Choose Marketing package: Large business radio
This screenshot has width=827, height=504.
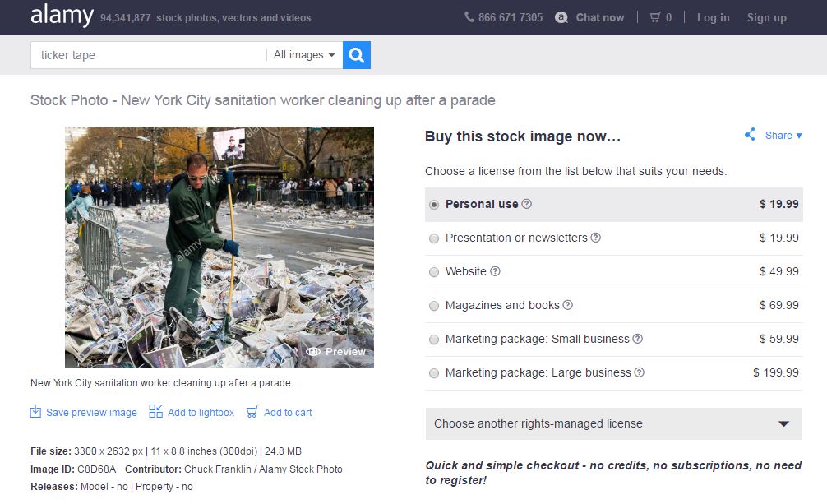pyautogui.click(x=434, y=373)
